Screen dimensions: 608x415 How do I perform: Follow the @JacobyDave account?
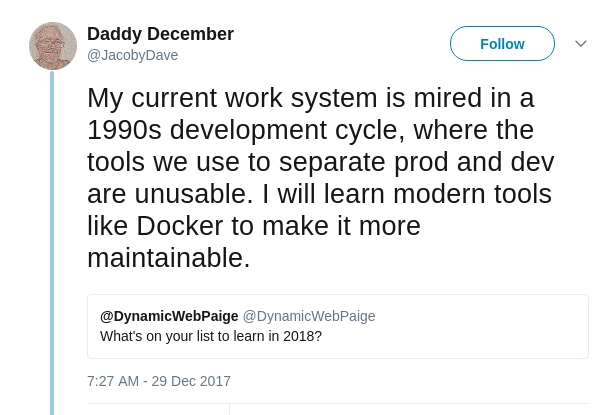(502, 44)
